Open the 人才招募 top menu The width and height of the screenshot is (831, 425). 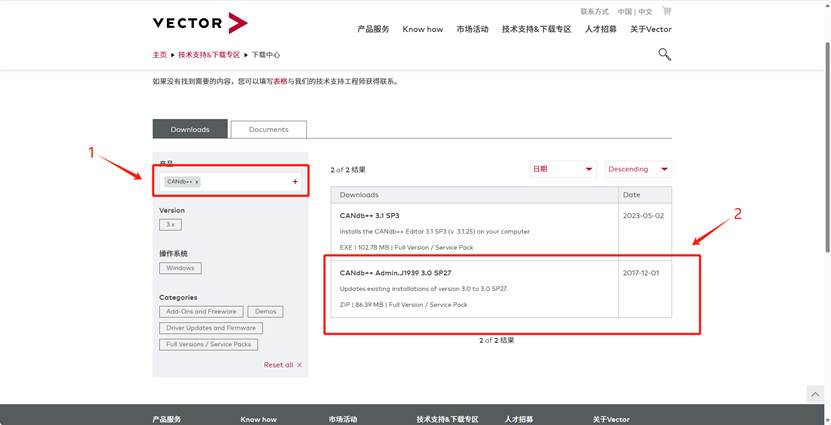pyautogui.click(x=600, y=29)
